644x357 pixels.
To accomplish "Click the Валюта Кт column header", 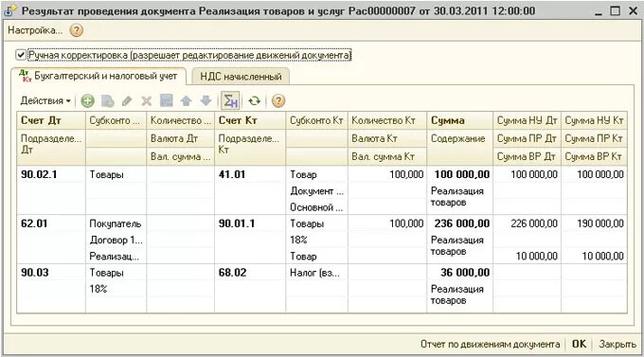I will pyautogui.click(x=387, y=139).
